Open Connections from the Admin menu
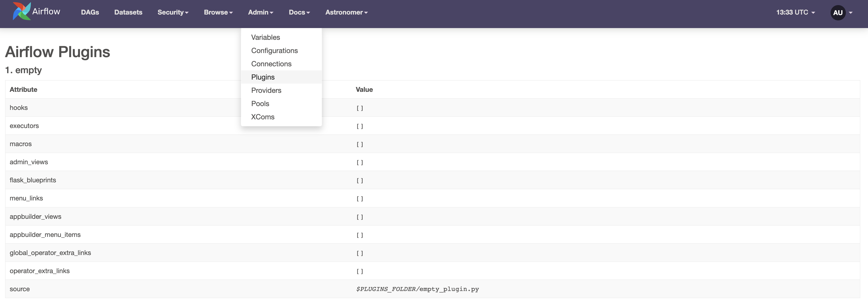Screen dimensions: 868x305 click(x=271, y=64)
